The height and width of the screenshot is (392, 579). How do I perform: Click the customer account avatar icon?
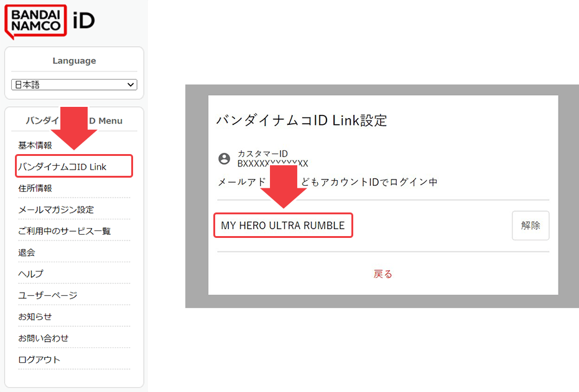click(x=225, y=158)
